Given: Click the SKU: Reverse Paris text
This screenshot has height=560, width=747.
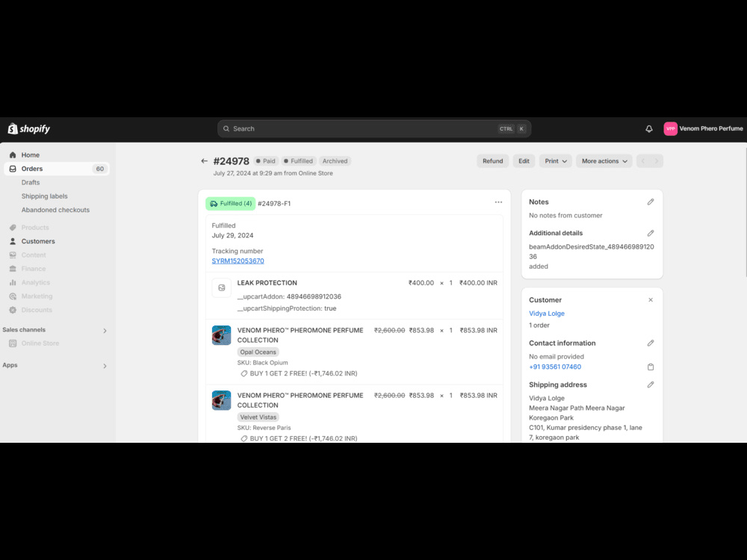Looking at the screenshot, I should [264, 428].
